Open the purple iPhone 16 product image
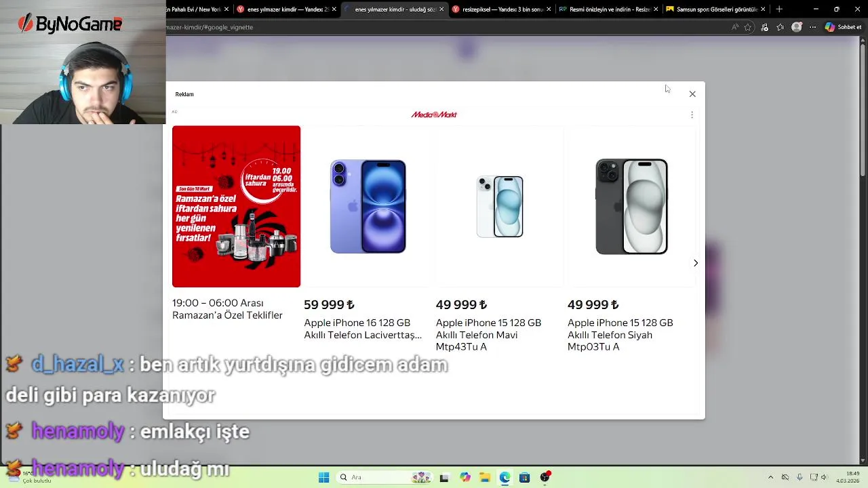The height and width of the screenshot is (488, 868). click(368, 206)
